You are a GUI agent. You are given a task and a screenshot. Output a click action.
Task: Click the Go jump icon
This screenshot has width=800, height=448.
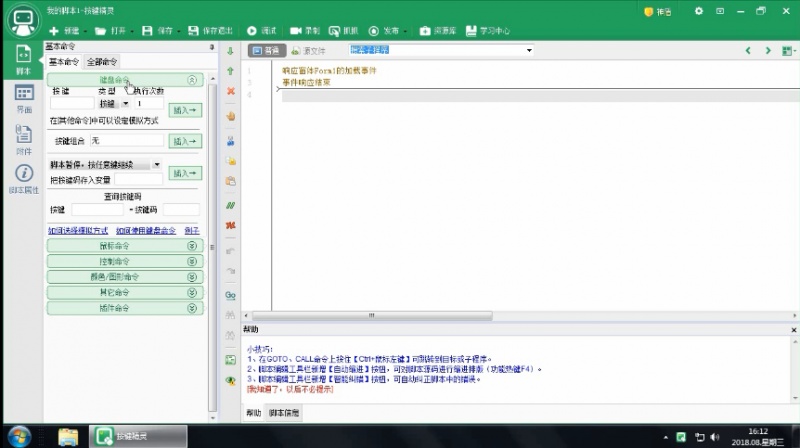(x=231, y=295)
